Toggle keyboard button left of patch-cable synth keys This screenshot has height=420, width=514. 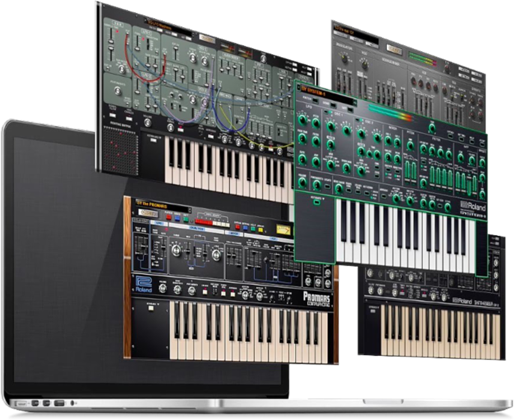(154, 140)
